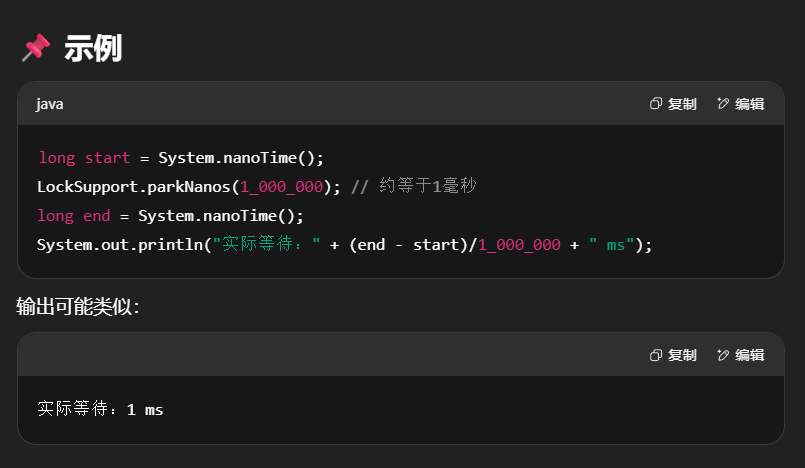Viewport: 805px width, 468px height.
Task: Click the edit pencil icon in the java block
Action: coord(723,104)
